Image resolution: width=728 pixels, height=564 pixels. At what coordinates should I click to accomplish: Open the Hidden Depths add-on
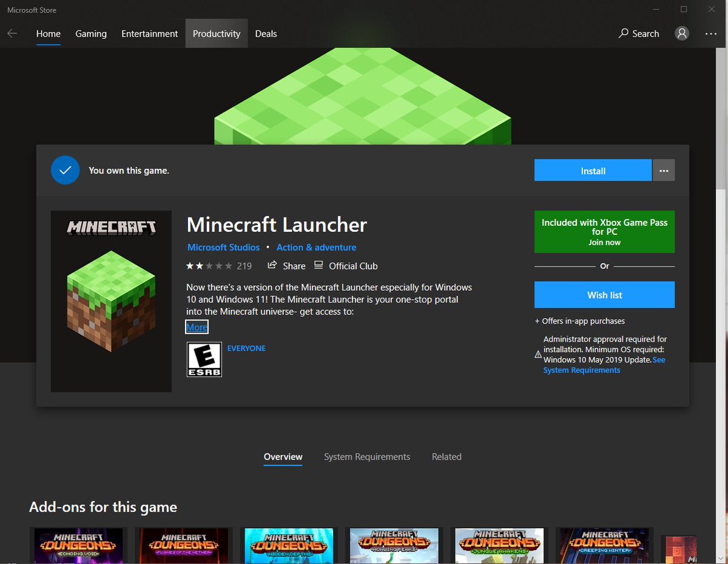[289, 546]
